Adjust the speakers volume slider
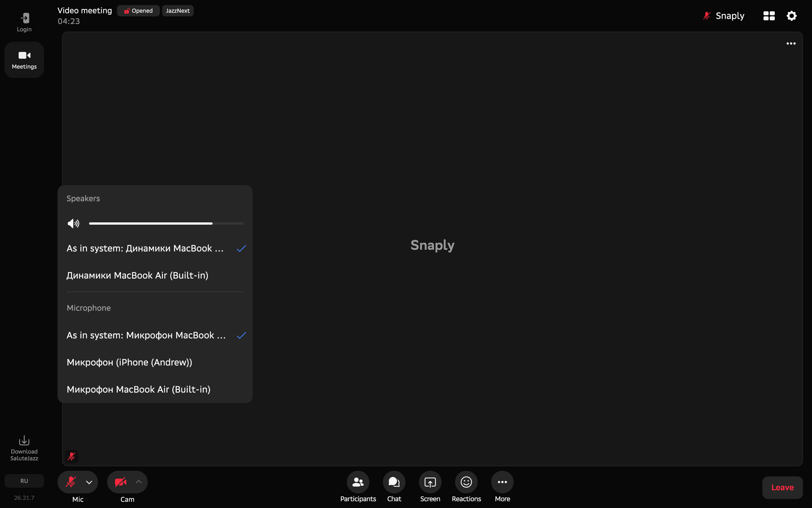The image size is (812, 508). click(x=166, y=224)
